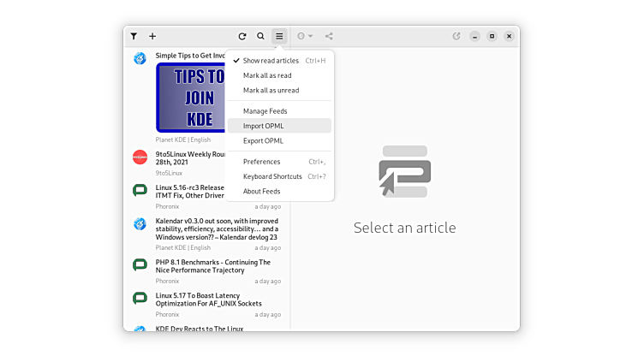
Task: Close the hamburger main menu button
Action: point(279,36)
